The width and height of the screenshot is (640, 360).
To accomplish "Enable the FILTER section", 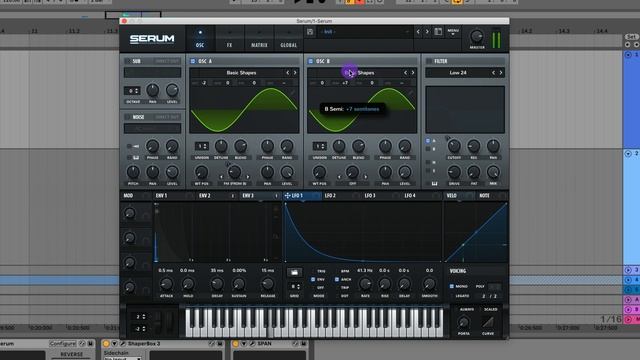I will pyautogui.click(x=429, y=61).
